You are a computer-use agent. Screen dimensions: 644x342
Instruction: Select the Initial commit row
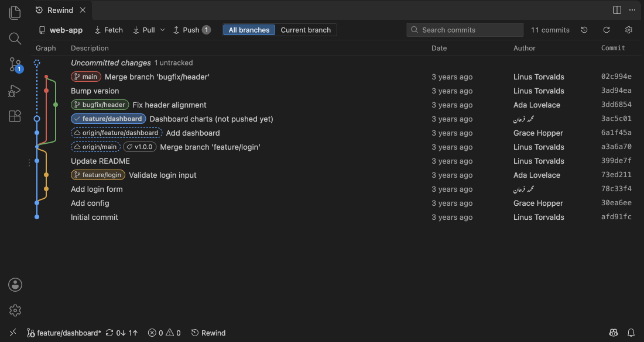pyautogui.click(x=336, y=217)
